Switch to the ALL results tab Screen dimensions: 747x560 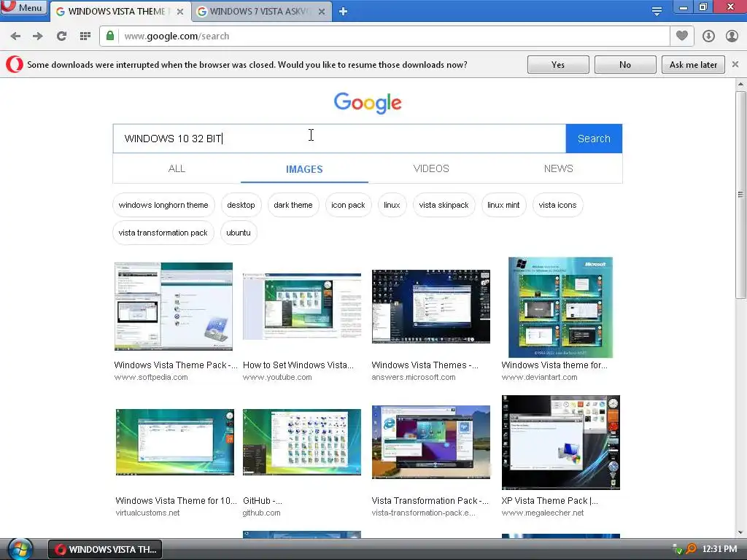[x=177, y=168]
